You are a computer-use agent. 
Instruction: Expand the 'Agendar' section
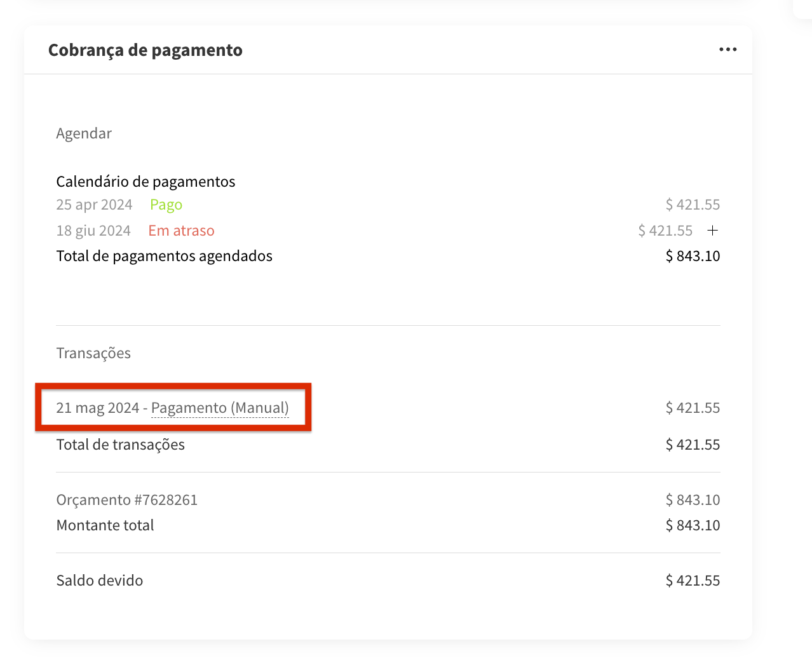tap(84, 133)
